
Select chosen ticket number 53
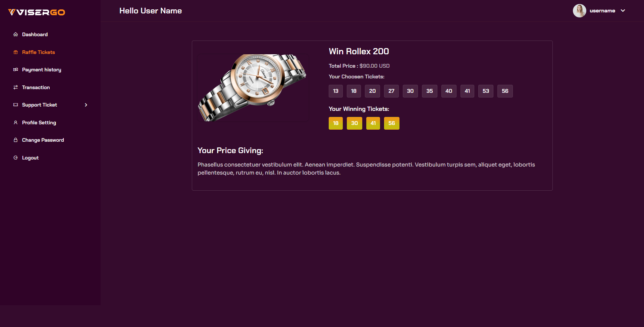[x=486, y=91]
